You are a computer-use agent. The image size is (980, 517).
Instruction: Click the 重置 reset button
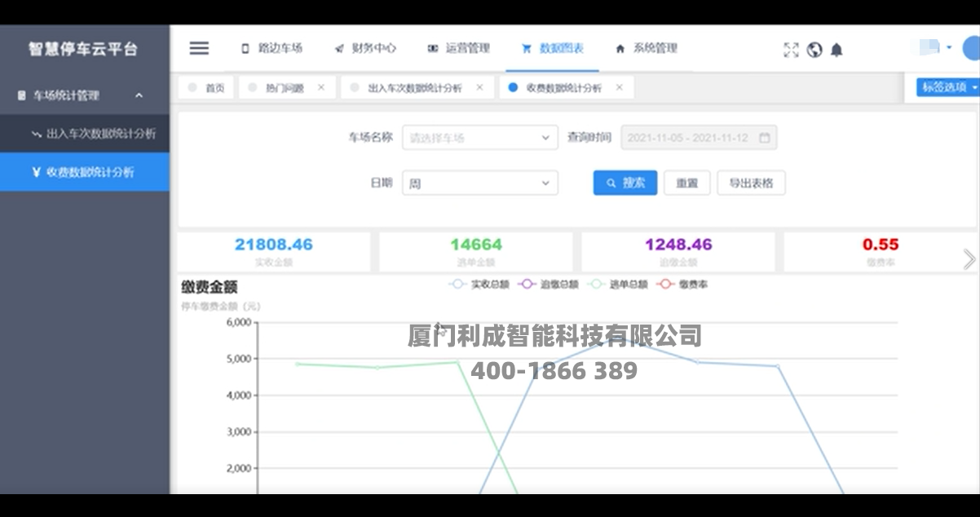click(687, 183)
